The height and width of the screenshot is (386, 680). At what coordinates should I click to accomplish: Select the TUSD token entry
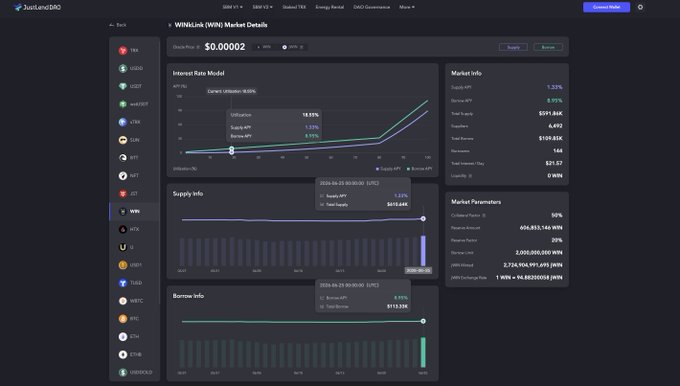(134, 283)
